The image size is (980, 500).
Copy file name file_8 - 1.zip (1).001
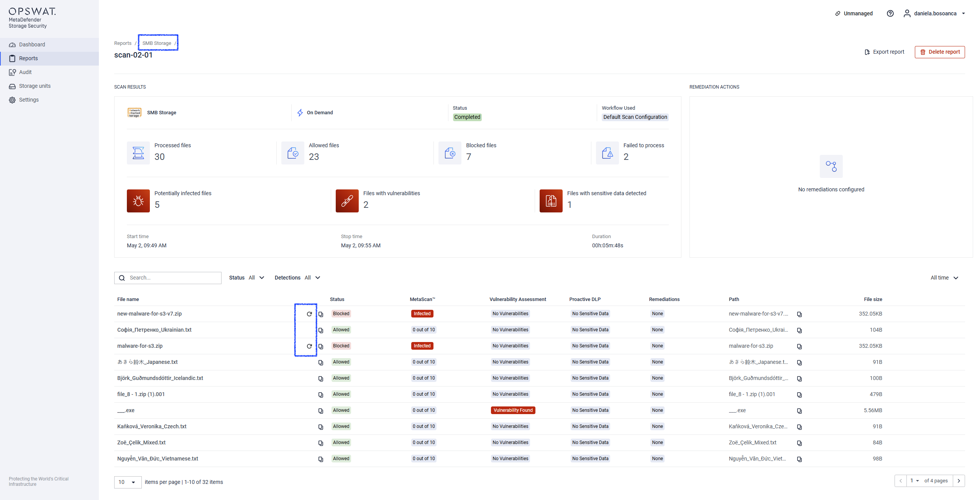(321, 395)
